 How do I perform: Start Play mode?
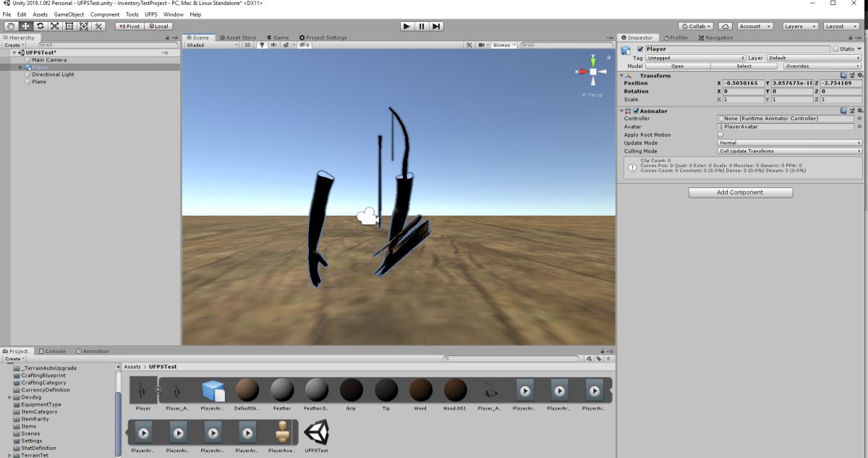407,26
